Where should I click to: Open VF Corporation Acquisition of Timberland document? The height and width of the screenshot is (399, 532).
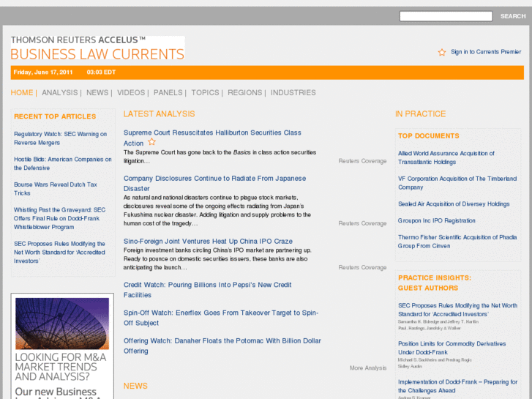(457, 183)
